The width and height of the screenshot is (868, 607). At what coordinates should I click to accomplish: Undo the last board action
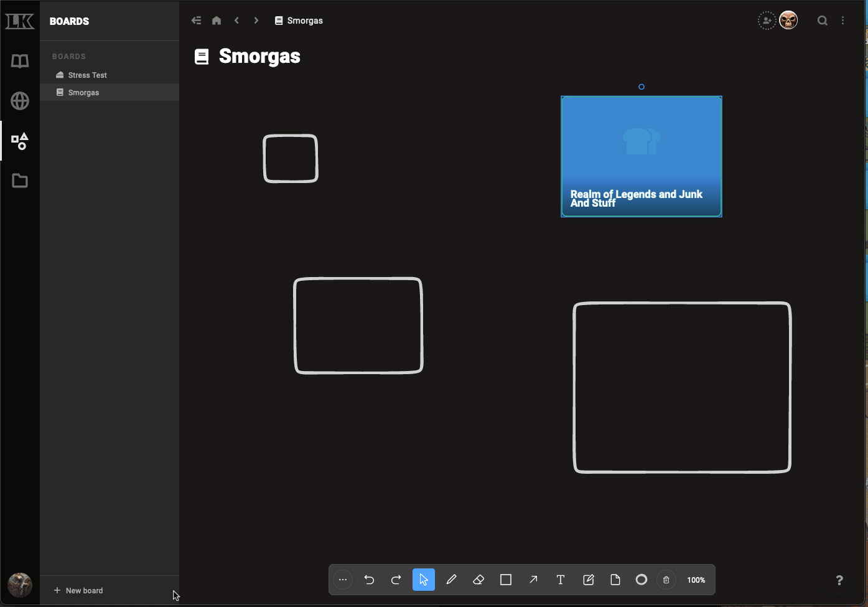coord(369,580)
